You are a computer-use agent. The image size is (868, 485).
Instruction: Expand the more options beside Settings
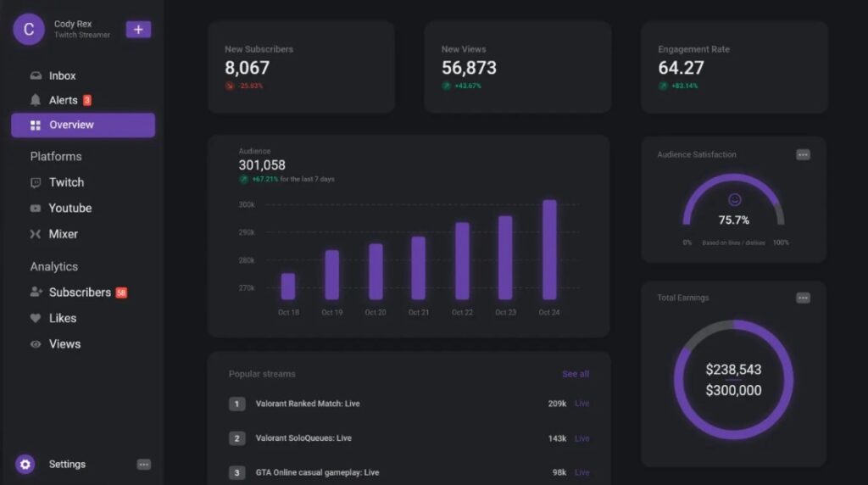pos(144,465)
